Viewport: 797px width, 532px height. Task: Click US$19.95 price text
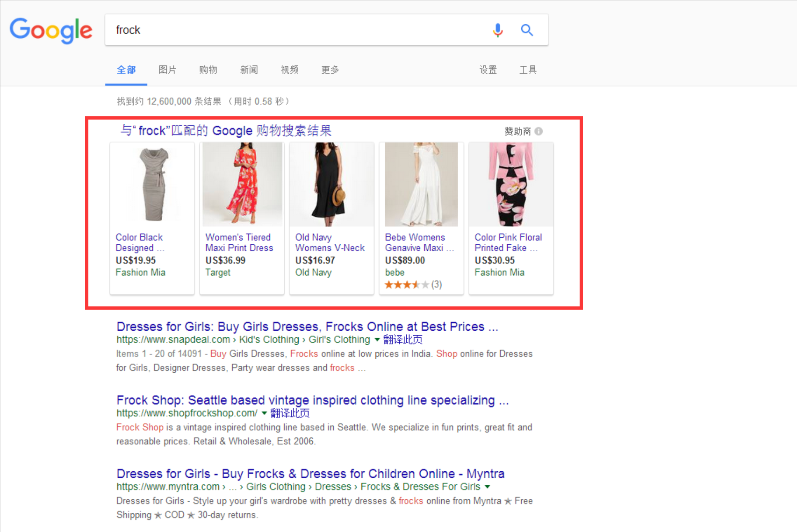136,261
